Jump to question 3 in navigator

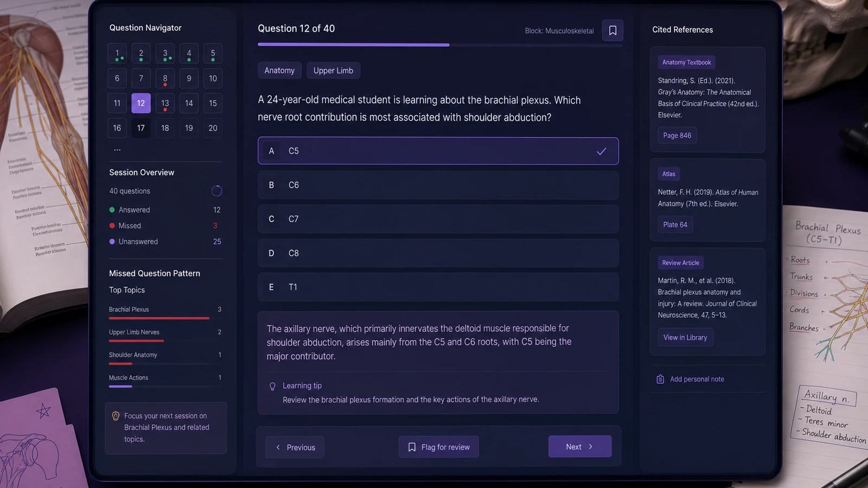pyautogui.click(x=165, y=54)
